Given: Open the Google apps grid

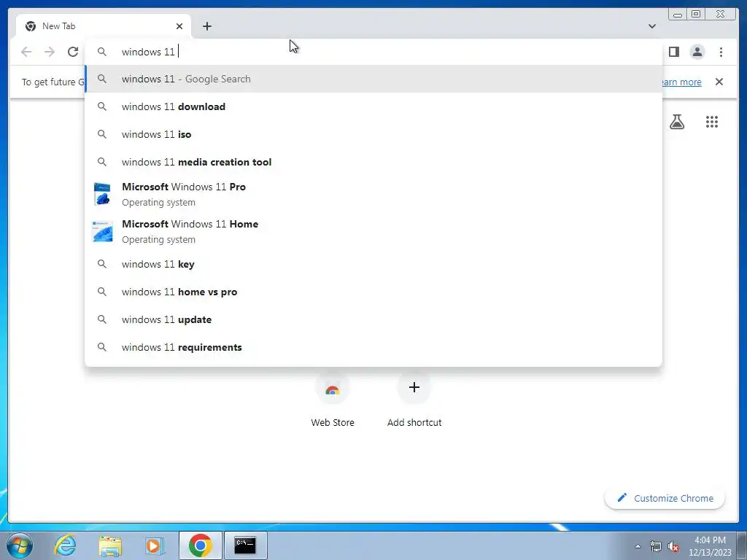Looking at the screenshot, I should [712, 122].
